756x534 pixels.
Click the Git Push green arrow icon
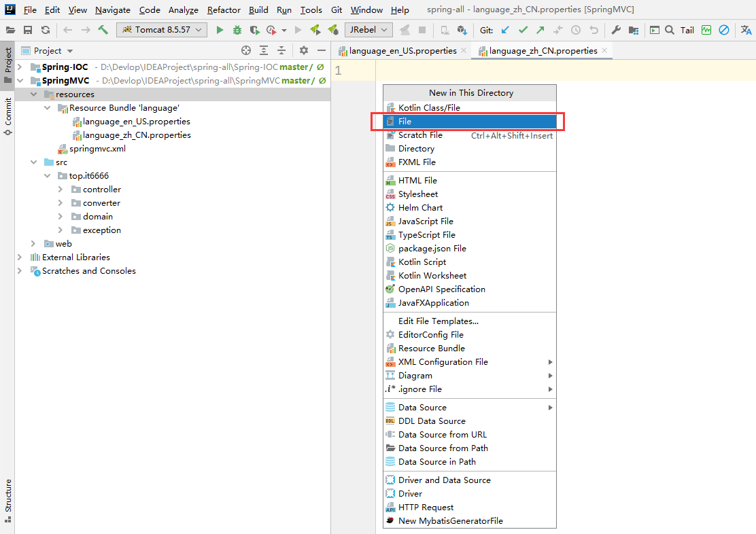point(540,30)
